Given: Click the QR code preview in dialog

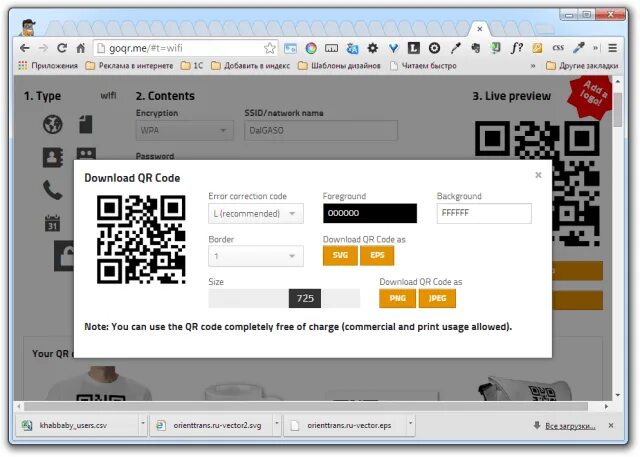Looking at the screenshot, I should 141,240.
